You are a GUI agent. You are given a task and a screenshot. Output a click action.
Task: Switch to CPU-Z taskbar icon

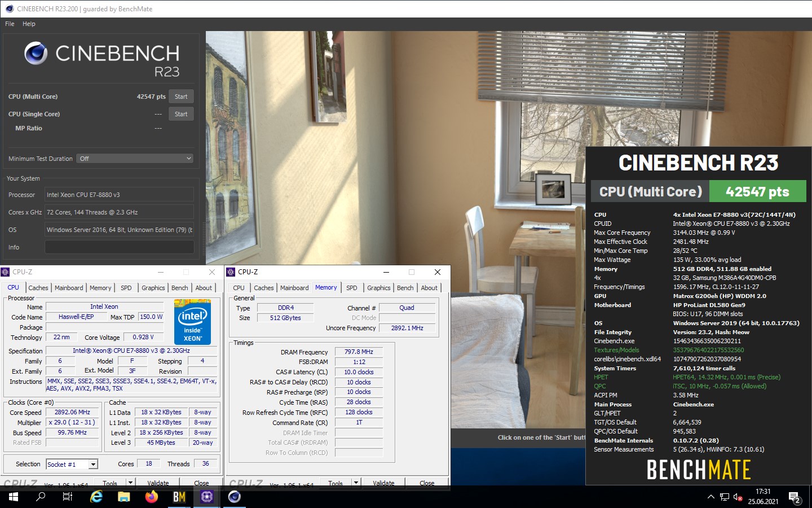point(206,497)
